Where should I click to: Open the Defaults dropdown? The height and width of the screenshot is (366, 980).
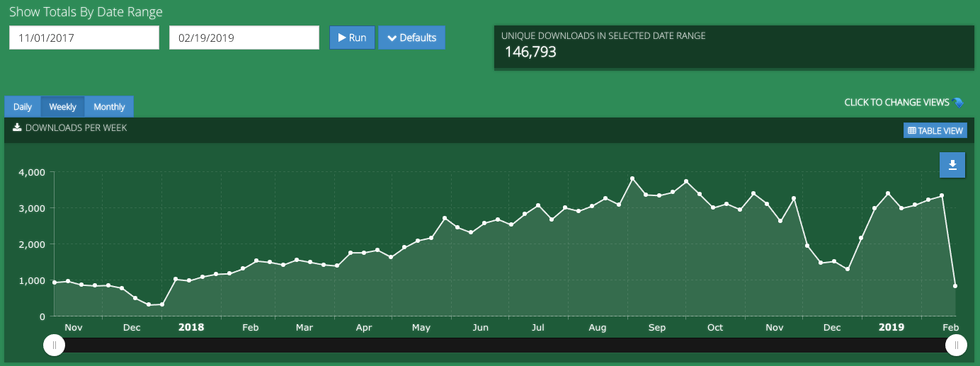411,38
